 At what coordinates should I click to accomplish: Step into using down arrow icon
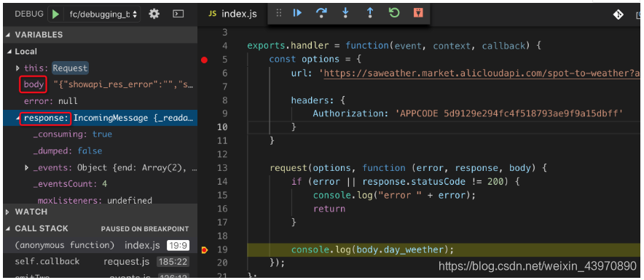click(x=345, y=13)
